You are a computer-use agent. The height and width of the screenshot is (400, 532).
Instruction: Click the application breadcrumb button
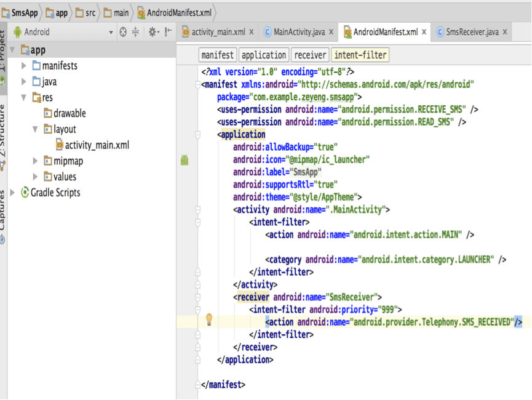pyautogui.click(x=263, y=55)
